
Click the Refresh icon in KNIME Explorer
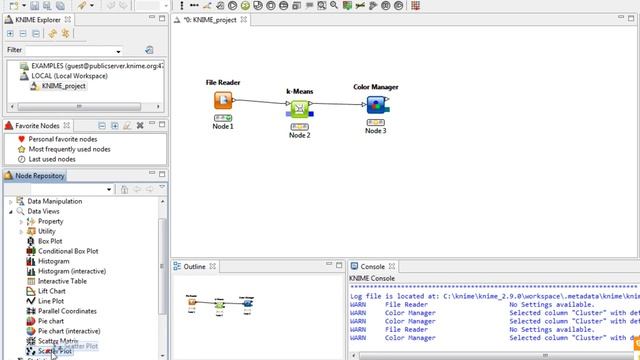52,33
